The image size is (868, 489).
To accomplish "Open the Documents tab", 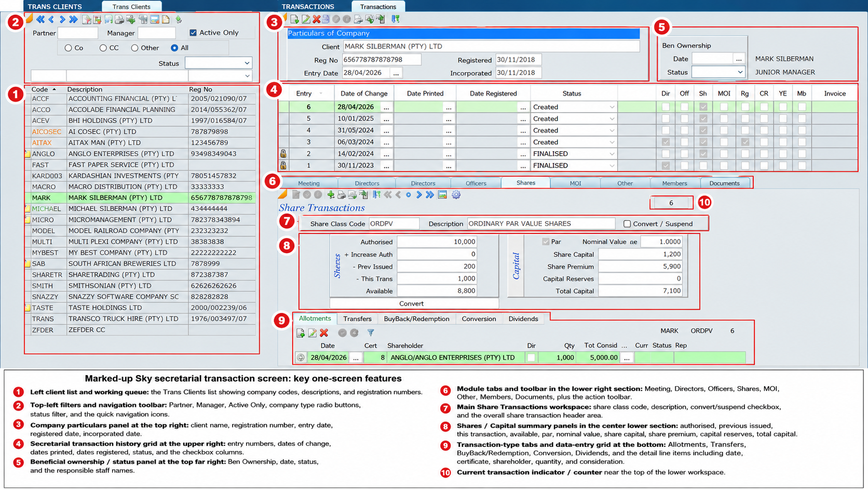I will pyautogui.click(x=724, y=183).
